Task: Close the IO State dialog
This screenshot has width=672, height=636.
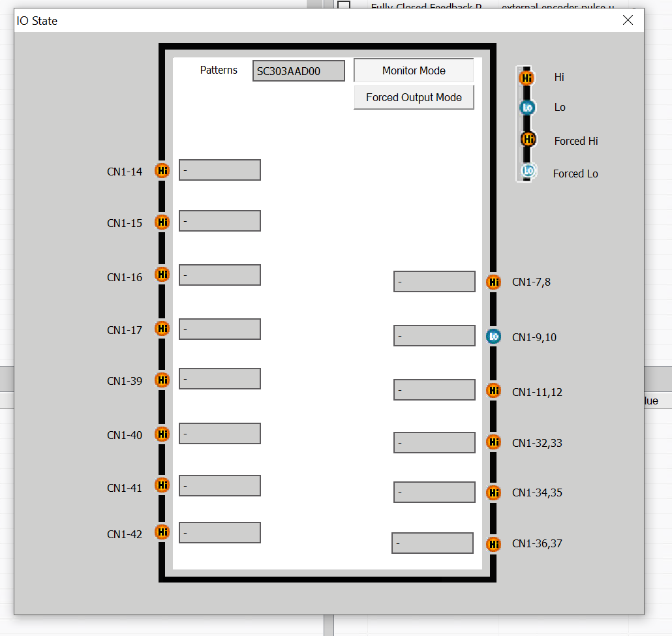Action: tap(628, 20)
